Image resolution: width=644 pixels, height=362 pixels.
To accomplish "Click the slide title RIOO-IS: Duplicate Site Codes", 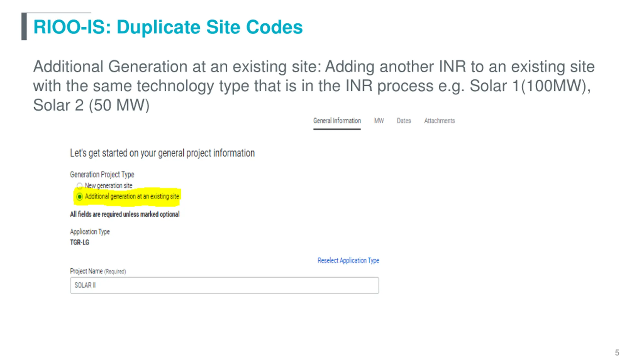I will pos(168,27).
